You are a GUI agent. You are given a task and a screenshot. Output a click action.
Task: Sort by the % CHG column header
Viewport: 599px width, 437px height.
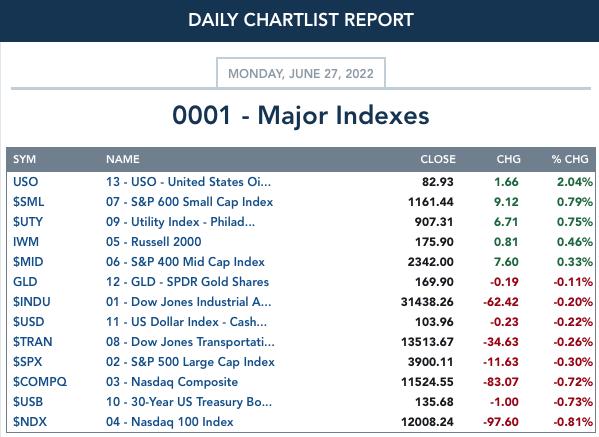(x=570, y=159)
